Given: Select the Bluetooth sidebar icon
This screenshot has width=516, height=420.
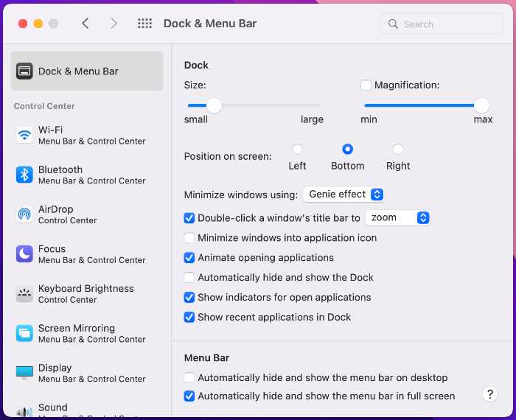Looking at the screenshot, I should [x=24, y=175].
